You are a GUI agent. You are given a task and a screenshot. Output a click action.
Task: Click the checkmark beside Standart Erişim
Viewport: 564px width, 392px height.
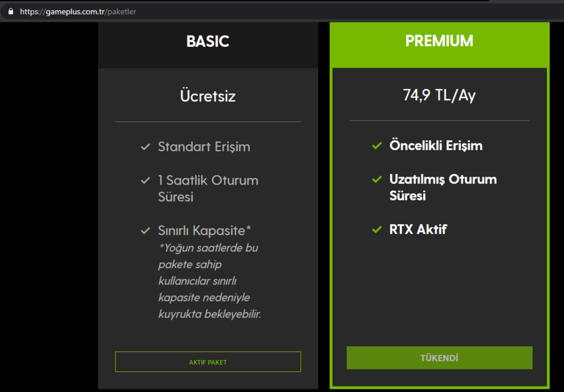pyautogui.click(x=145, y=147)
